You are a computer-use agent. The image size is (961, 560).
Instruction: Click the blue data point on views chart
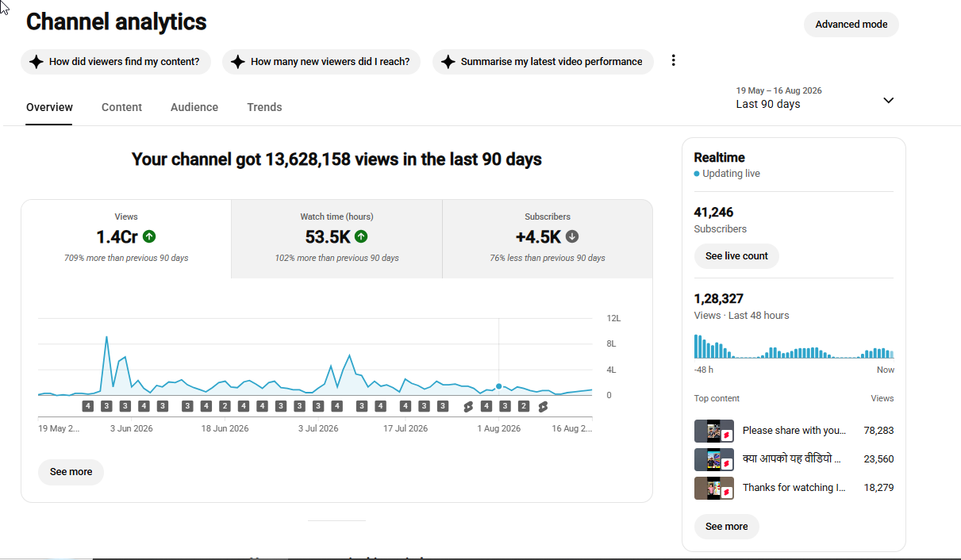click(498, 386)
